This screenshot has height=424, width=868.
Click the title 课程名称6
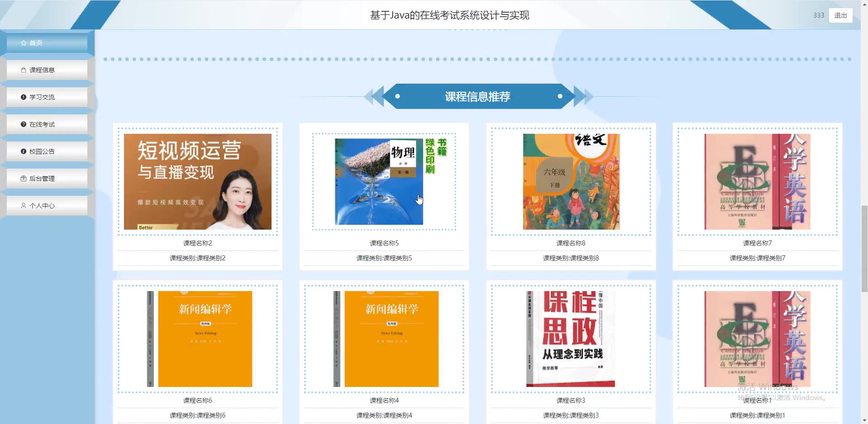point(198,400)
